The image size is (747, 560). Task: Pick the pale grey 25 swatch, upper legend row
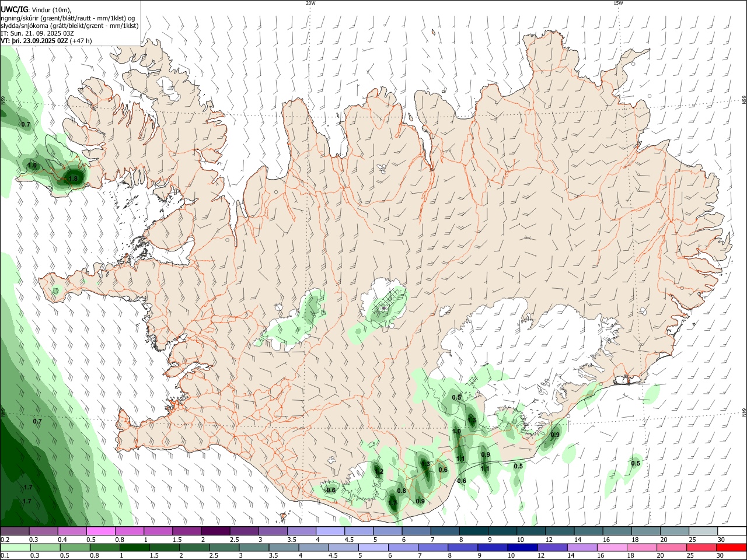tap(703, 531)
